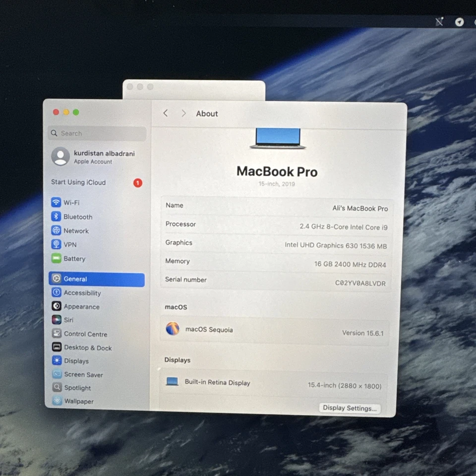Viewport: 476px width, 476px height.
Task: Select the Screen Saver icon
Action: pyautogui.click(x=57, y=374)
